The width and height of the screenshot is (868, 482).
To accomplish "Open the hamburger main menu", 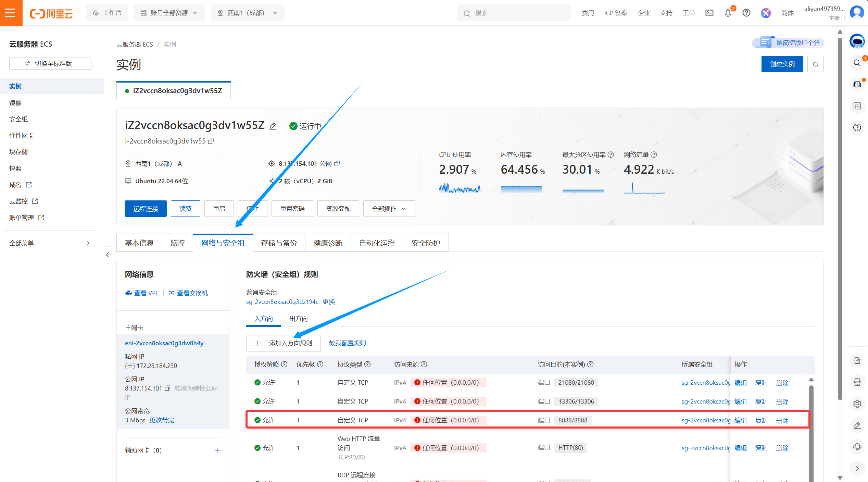I will click(11, 13).
